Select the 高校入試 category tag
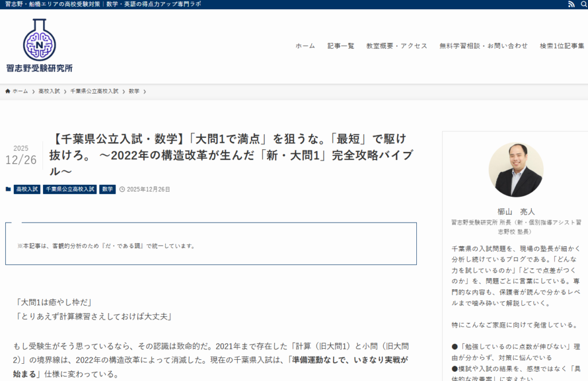Image resolution: width=588 pixels, height=381 pixels. pos(27,189)
